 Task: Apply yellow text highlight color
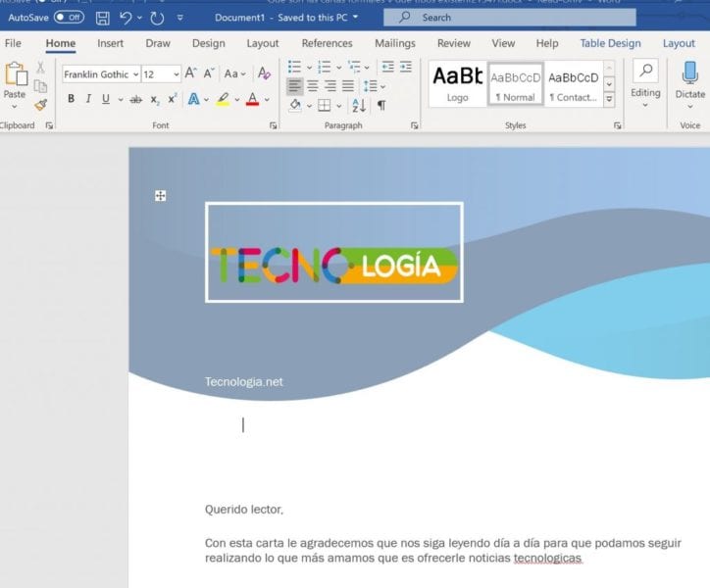pos(223,99)
